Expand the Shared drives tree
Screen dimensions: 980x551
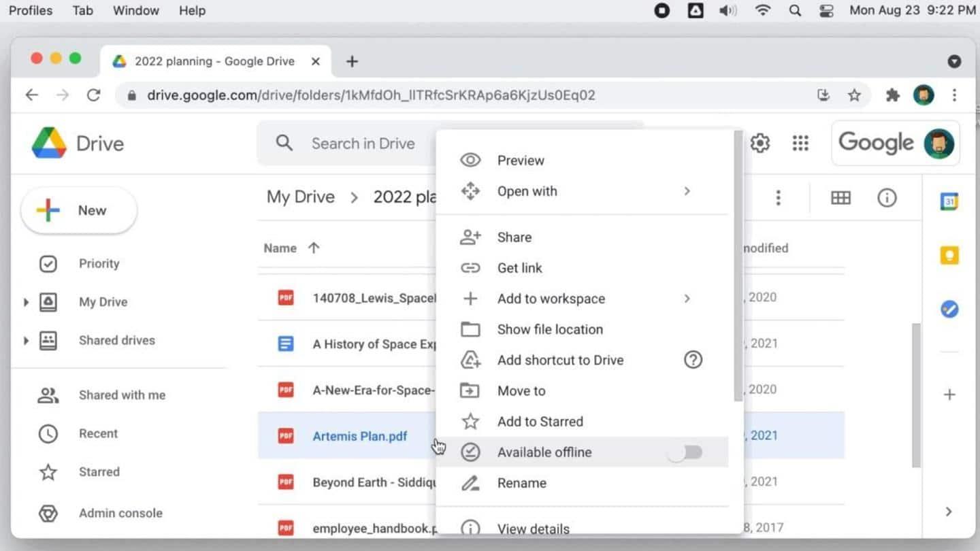26,340
